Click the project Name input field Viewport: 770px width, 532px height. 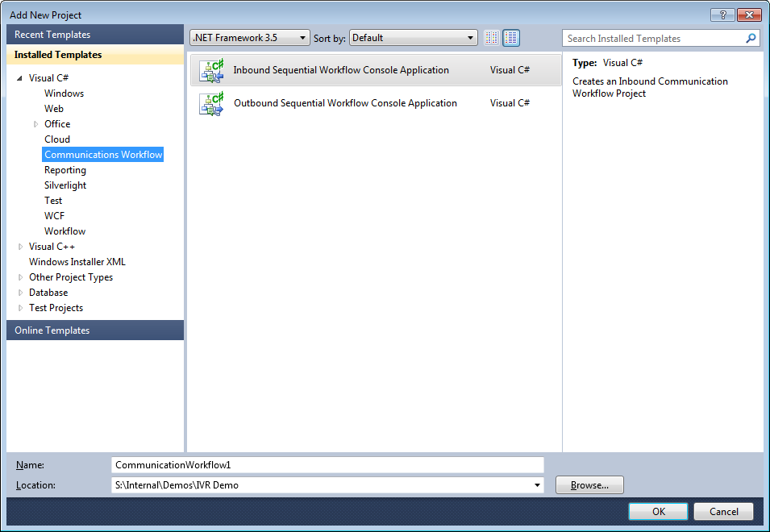coord(327,464)
